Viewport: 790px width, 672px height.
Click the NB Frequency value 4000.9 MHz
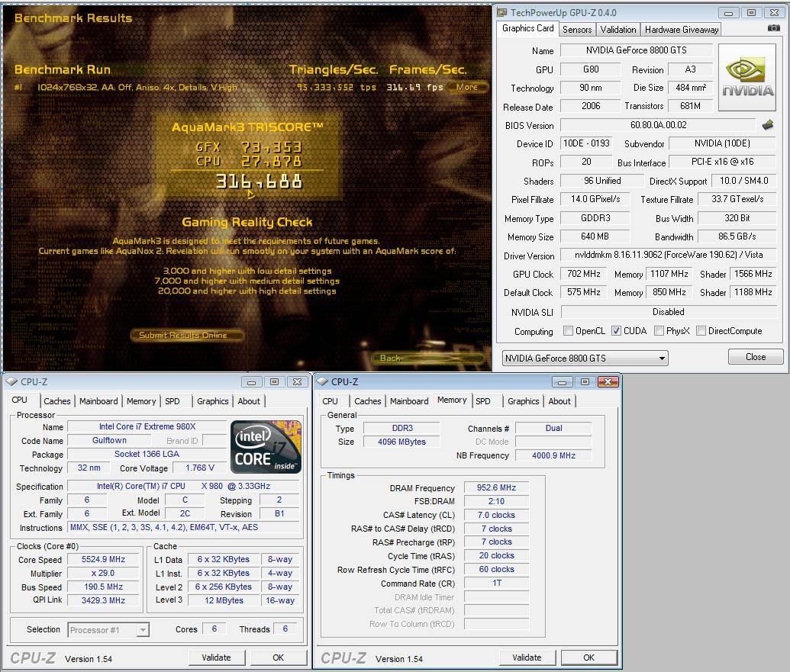coord(553,455)
